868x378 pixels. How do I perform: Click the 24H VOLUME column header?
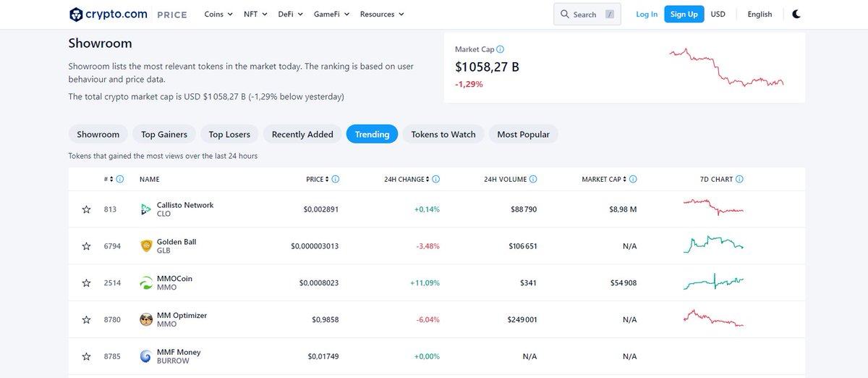pyautogui.click(x=506, y=179)
